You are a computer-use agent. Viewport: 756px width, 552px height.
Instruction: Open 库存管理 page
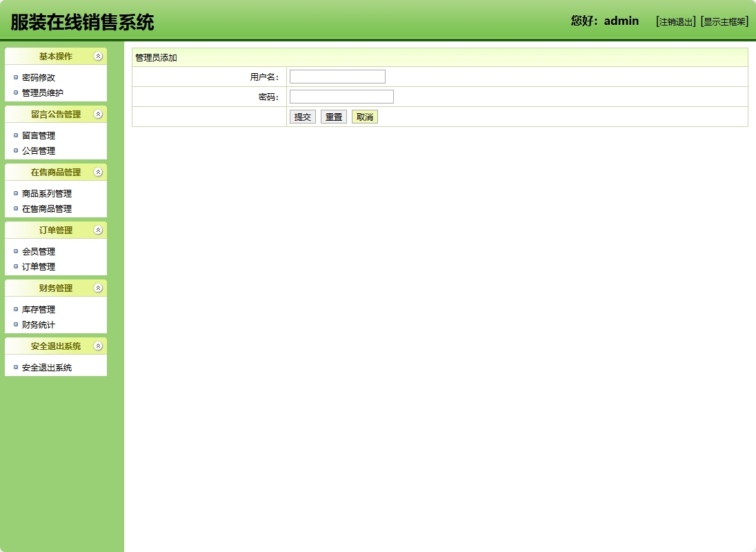pyautogui.click(x=39, y=309)
